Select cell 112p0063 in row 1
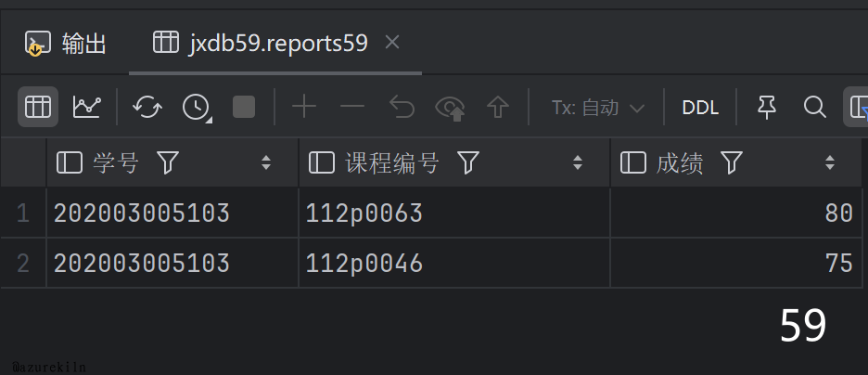This screenshot has height=375, width=868. (x=364, y=213)
